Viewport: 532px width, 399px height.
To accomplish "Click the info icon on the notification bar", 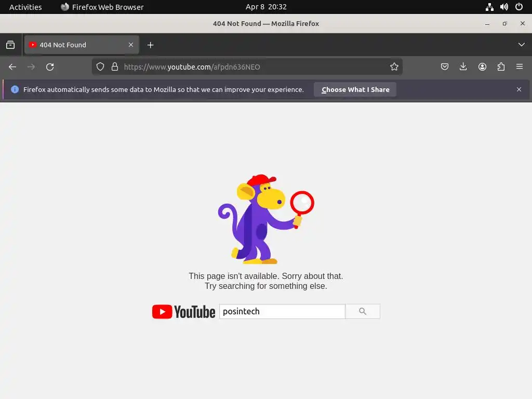I will coord(15,89).
